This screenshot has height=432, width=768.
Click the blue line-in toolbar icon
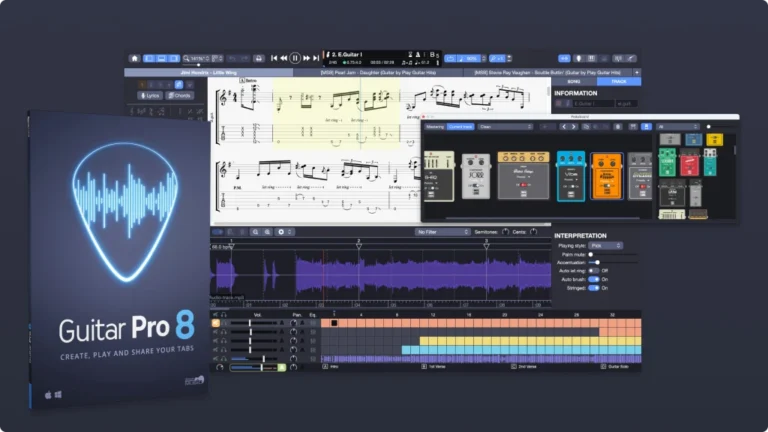coord(564,58)
